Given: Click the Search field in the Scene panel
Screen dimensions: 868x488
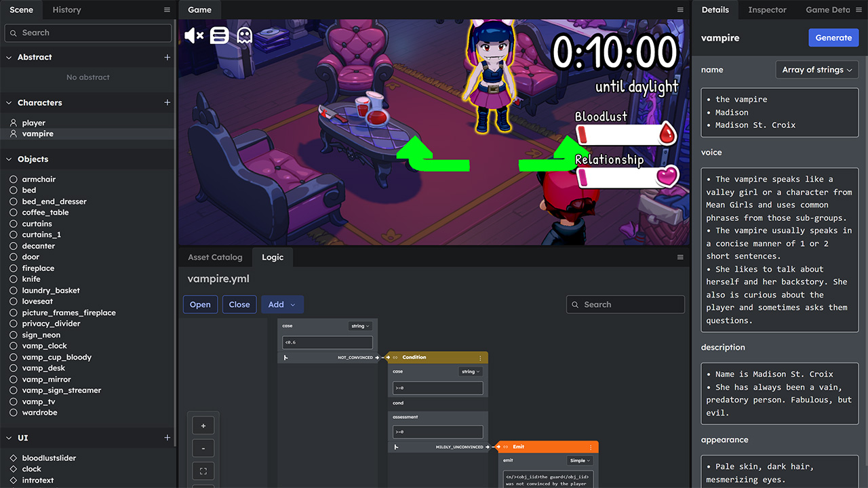Looking at the screenshot, I should 87,33.
